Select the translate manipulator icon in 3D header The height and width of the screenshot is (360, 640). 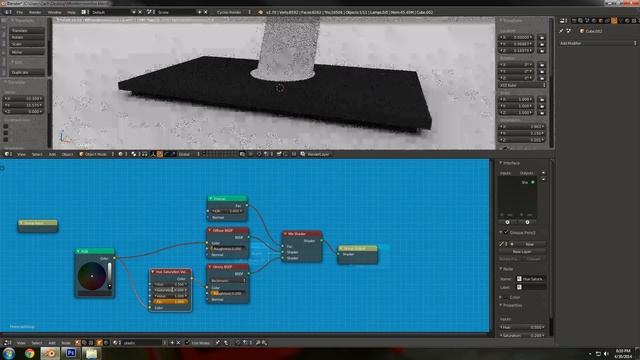point(160,154)
